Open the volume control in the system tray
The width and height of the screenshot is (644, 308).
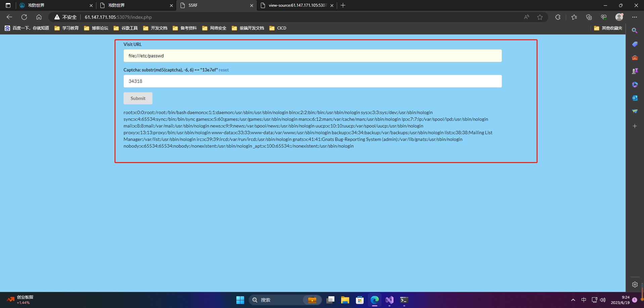pos(603,300)
